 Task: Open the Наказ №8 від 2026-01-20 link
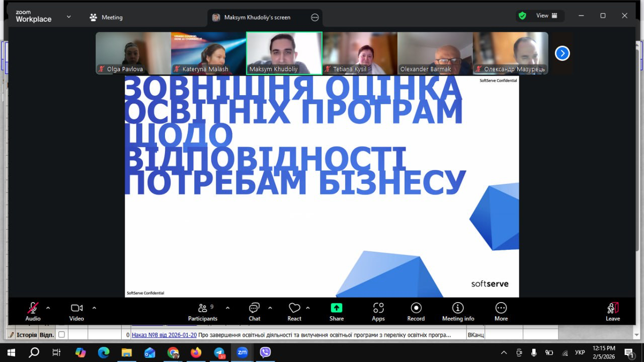(164, 335)
